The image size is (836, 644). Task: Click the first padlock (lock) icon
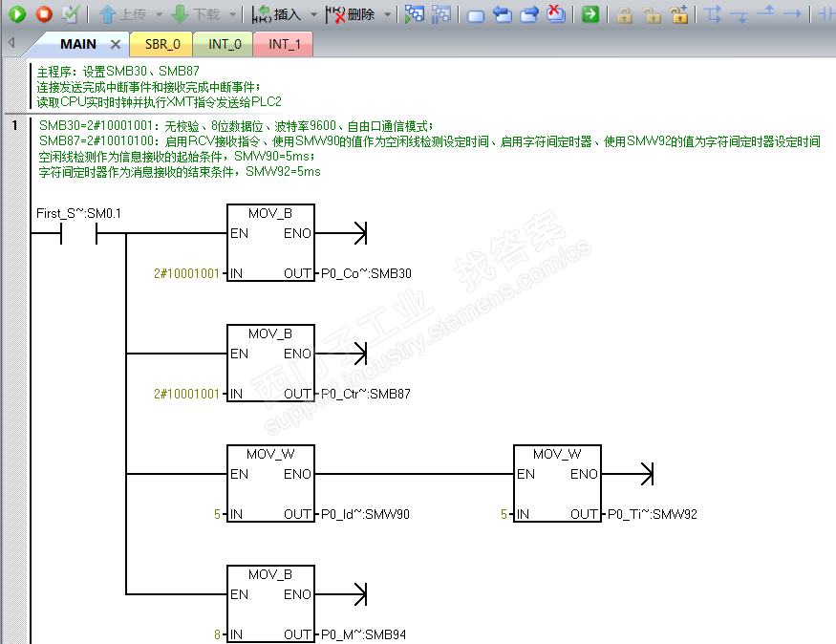[x=624, y=15]
